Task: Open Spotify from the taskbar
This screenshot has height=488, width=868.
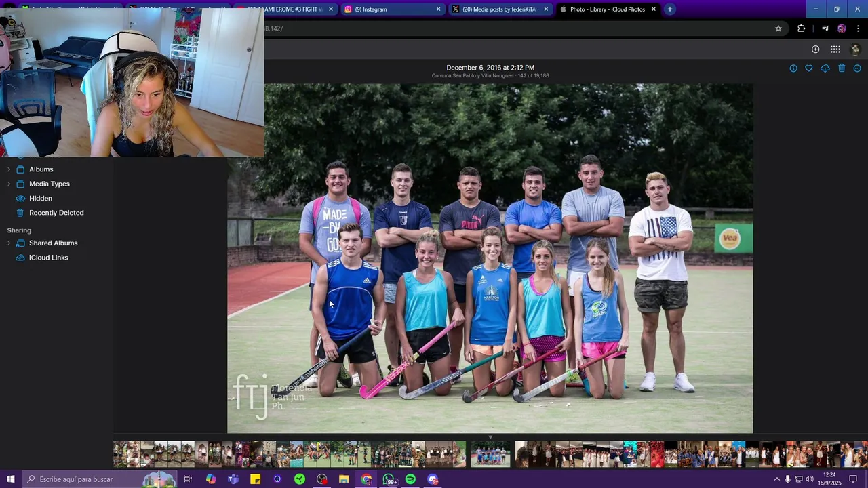Action: pos(410,479)
